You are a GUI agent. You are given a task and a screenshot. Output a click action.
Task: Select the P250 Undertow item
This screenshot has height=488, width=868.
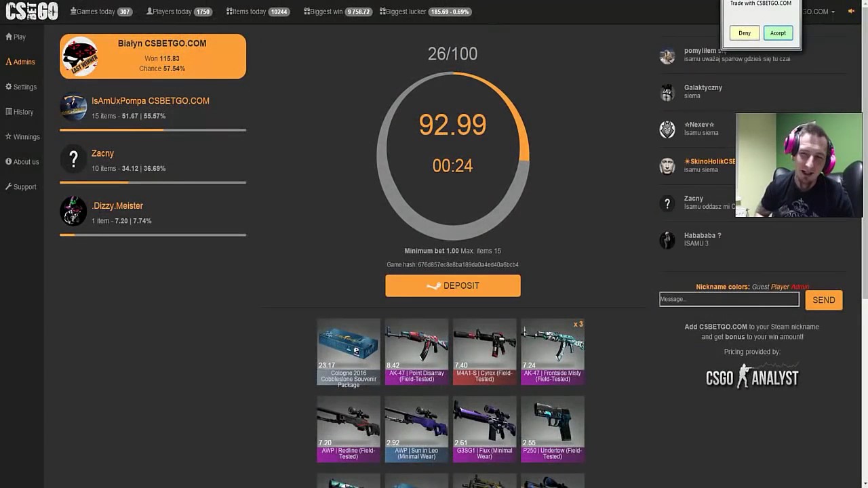point(553,429)
